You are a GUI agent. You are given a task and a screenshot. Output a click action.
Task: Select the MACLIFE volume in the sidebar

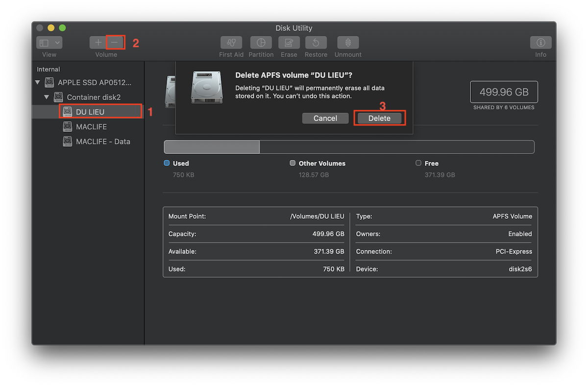pos(92,127)
